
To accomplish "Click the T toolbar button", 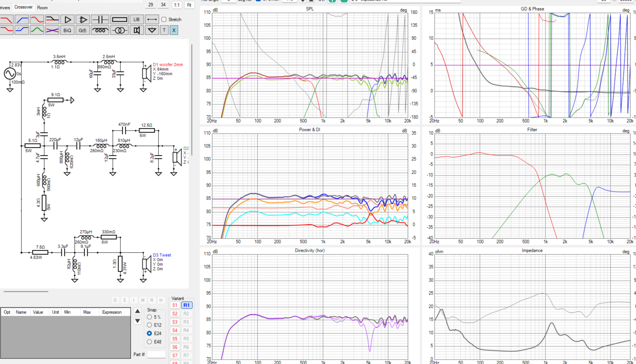I will (x=164, y=30).
